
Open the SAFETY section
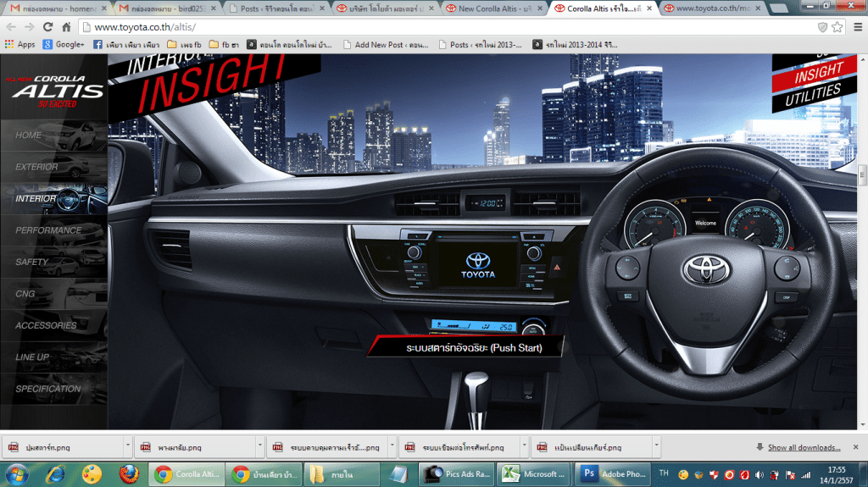pos(53,262)
